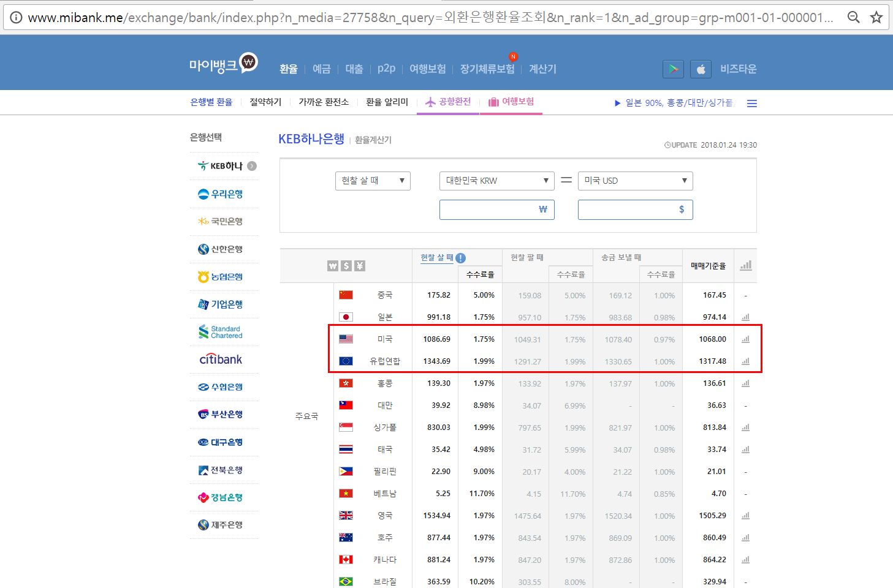Viewport: 893px width, 588px height.
Task: Open rate chart for 호주 row
Action: coord(746,538)
